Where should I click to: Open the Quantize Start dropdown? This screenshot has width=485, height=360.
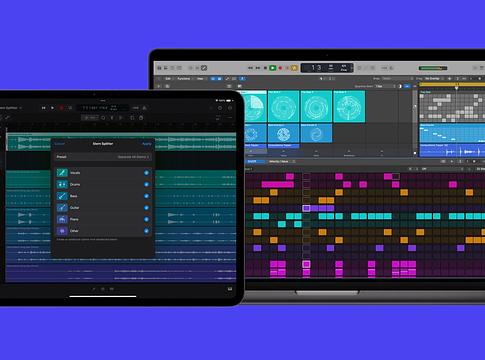coord(385,86)
